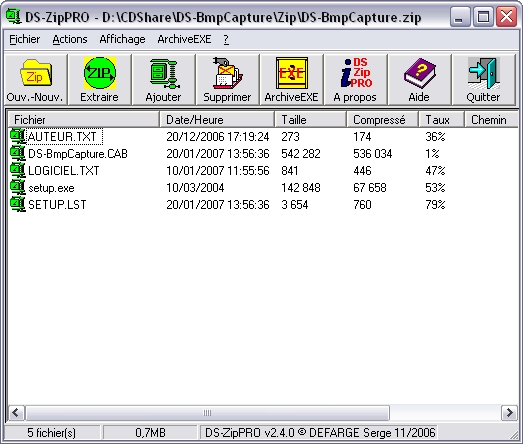Click the date 10/01/2007 11:55:56
This screenshot has width=523, height=444.
pyautogui.click(x=218, y=171)
